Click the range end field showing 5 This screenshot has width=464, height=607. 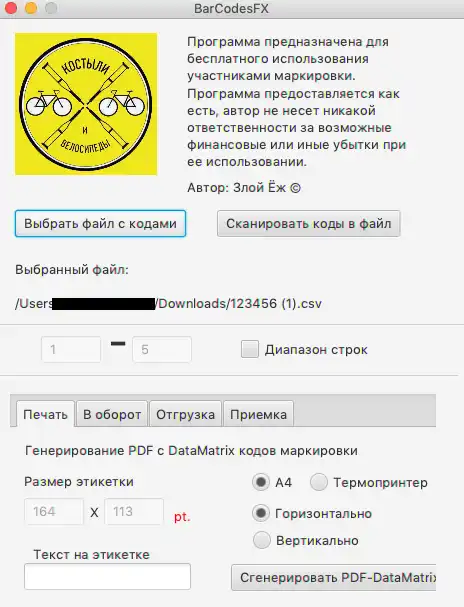tap(162, 350)
